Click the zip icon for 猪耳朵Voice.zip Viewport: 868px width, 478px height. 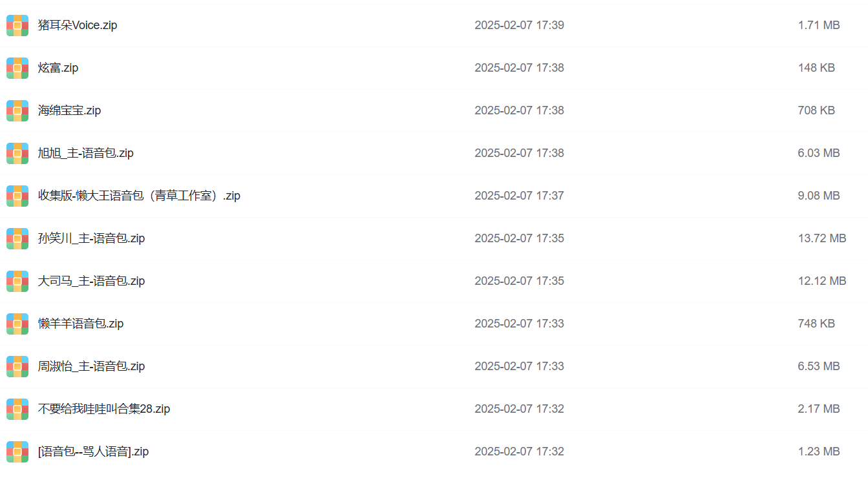(x=17, y=25)
